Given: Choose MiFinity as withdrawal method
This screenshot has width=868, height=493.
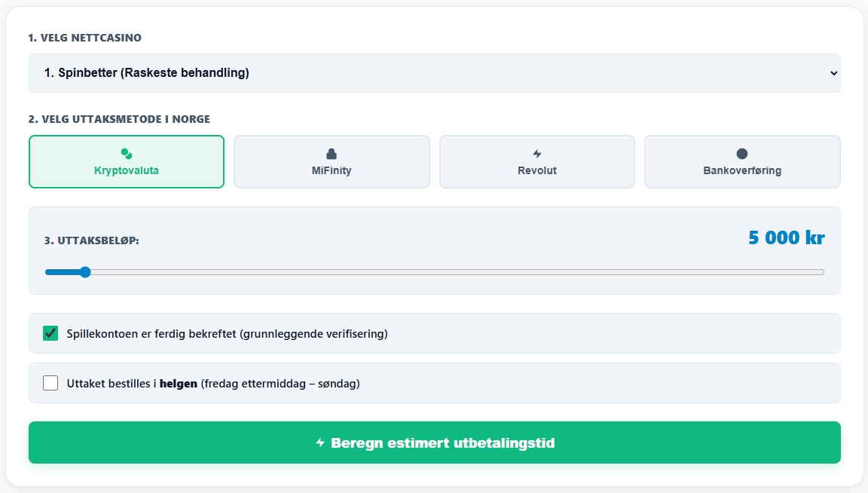Looking at the screenshot, I should click(332, 162).
